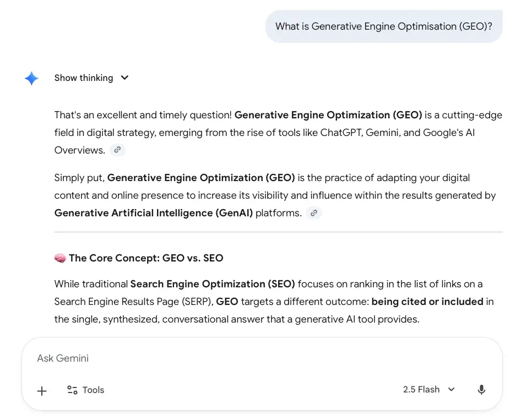This screenshot has width=532, height=420.
Task: Open the 2.5 Flash model selector
Action: point(430,390)
